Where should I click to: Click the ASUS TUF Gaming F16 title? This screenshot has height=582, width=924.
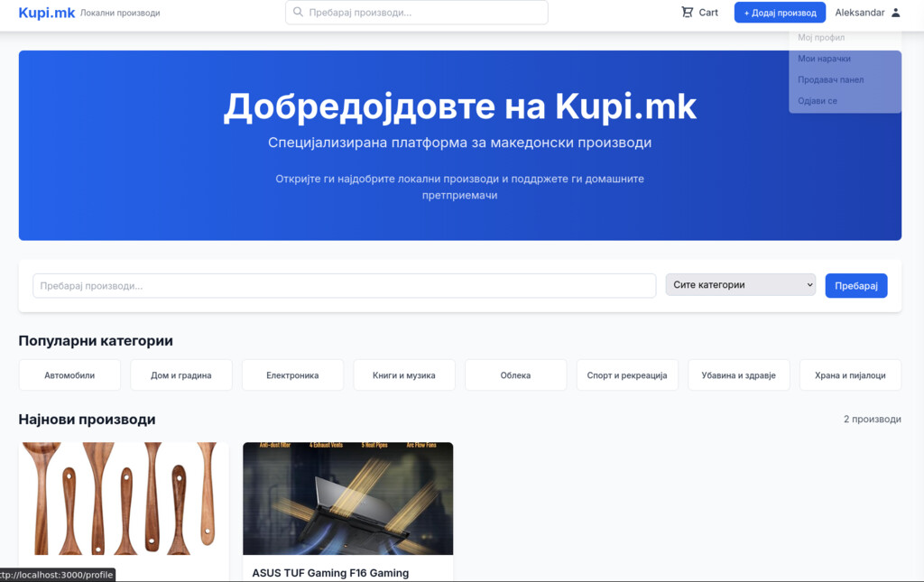pos(330,573)
